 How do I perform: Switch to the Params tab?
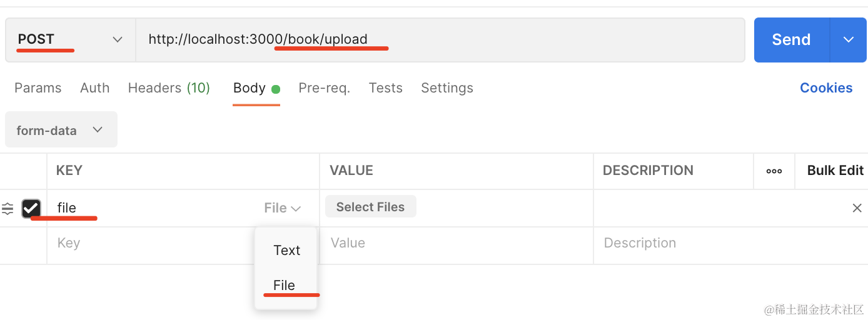38,88
